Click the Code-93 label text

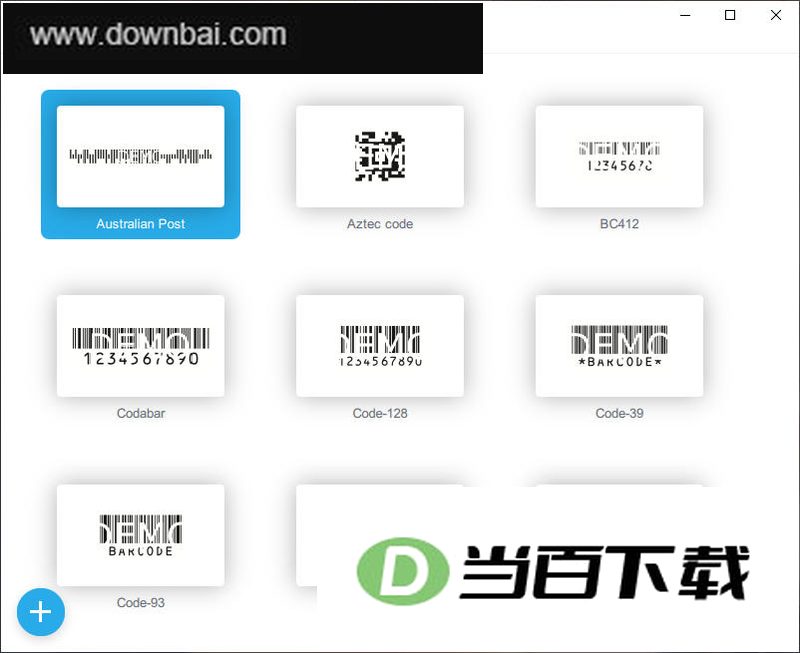141,602
